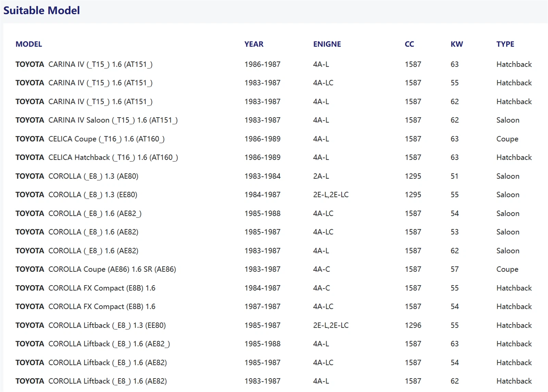Click CC value "1587" in CELICA Coupe row
Image resolution: width=548 pixels, height=392 pixels.
[413, 139]
